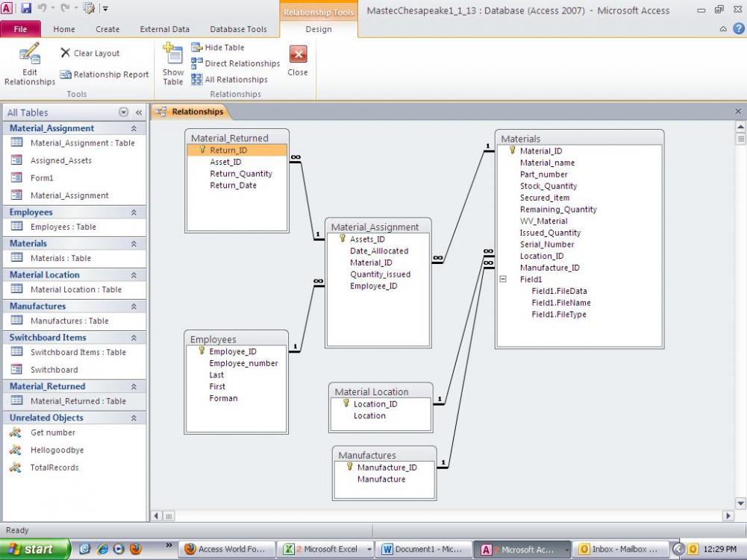Collapse Field1 in Materials table
The image size is (747, 560).
pyautogui.click(x=503, y=279)
